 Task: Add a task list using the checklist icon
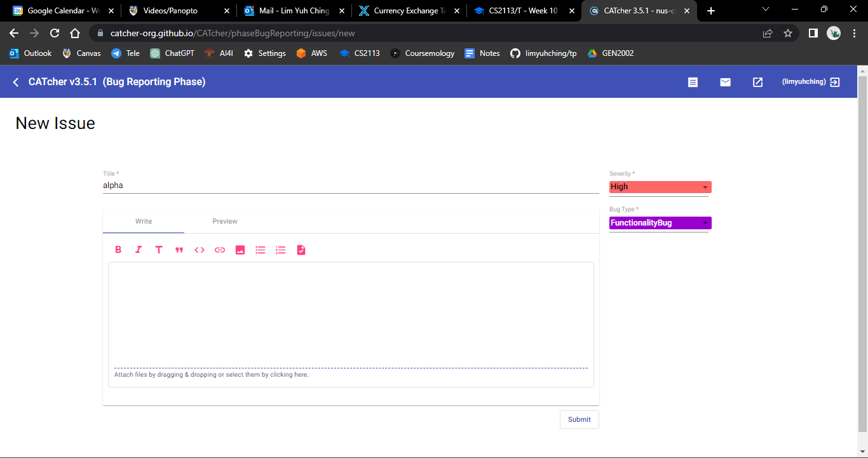301,250
